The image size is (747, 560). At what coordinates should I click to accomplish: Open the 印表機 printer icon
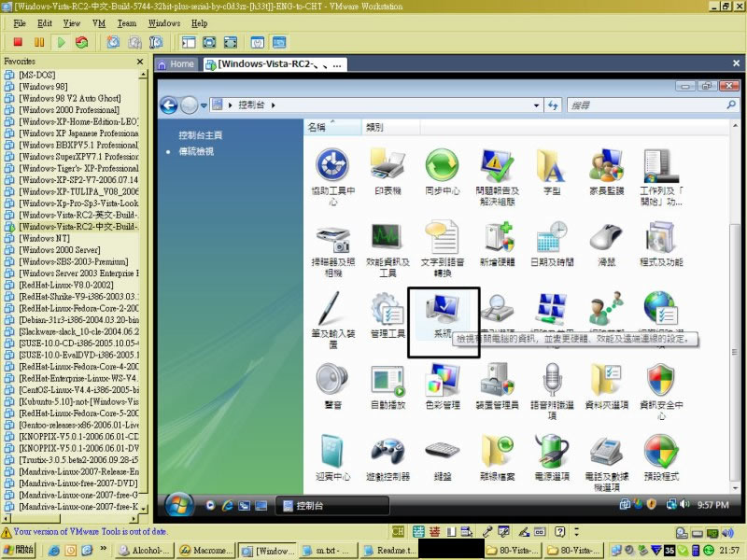coord(388,172)
